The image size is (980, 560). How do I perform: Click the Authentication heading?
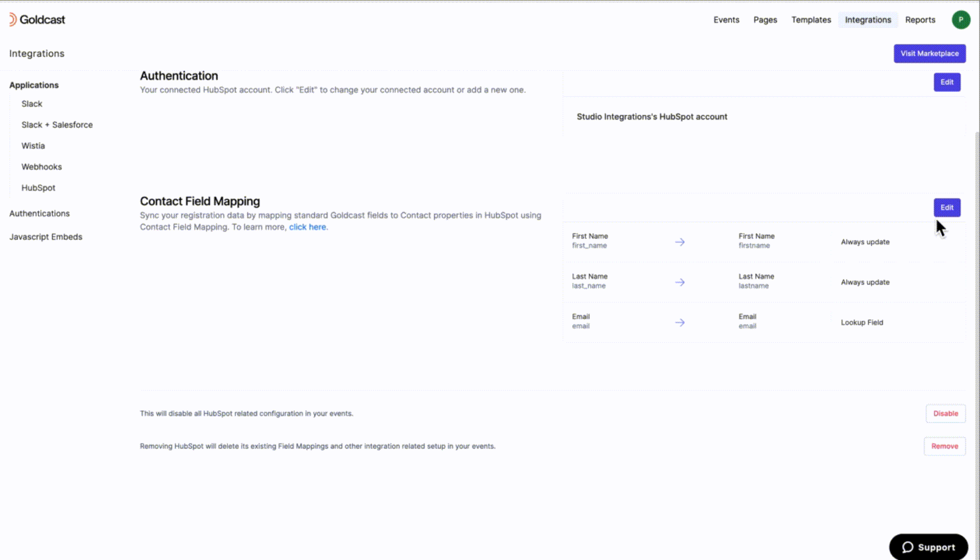tap(178, 76)
